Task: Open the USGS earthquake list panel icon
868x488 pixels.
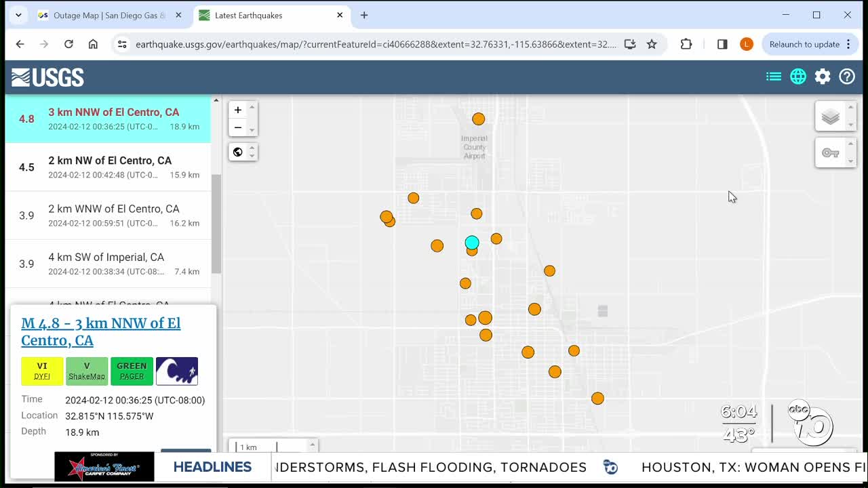Action: tap(774, 77)
